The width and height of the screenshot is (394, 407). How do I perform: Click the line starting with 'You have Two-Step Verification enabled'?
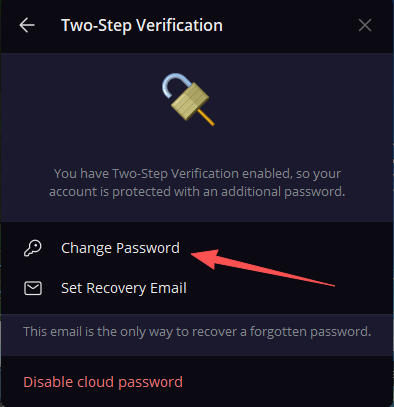pos(197,174)
